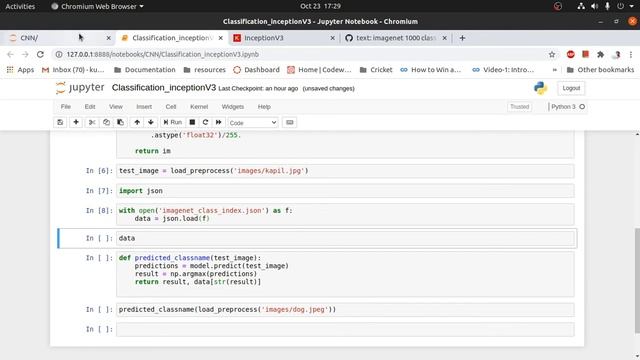Open Chromium Web Browser app menu

(x=97, y=6)
